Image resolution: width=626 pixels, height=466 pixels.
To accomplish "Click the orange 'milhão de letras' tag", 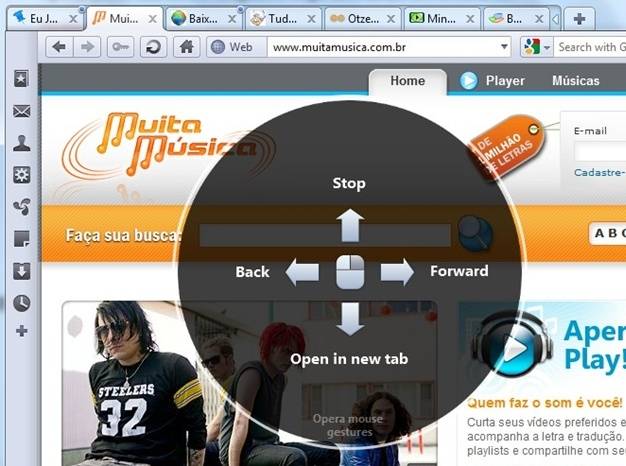I will (507, 146).
